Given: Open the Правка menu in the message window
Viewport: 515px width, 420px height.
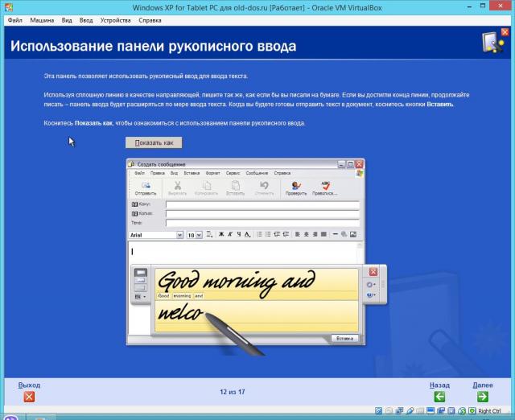Looking at the screenshot, I should (x=158, y=173).
